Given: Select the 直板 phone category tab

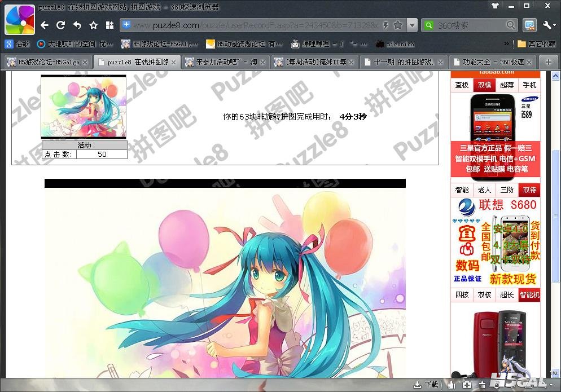Looking at the screenshot, I should pos(462,85).
